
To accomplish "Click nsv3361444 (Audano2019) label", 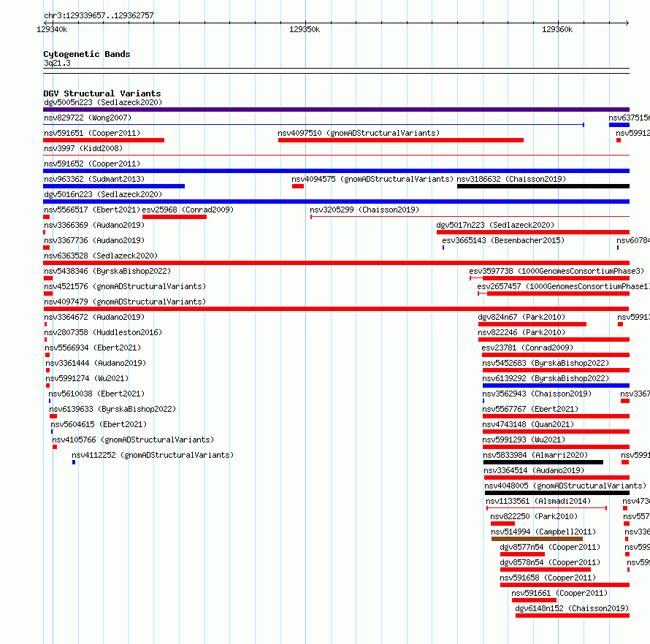I will (96, 363).
